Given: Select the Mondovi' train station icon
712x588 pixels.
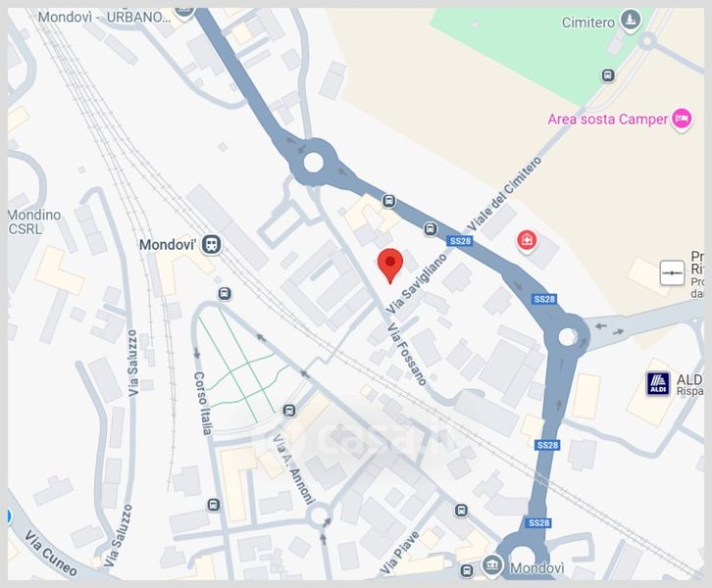Looking at the screenshot, I should 211,245.
